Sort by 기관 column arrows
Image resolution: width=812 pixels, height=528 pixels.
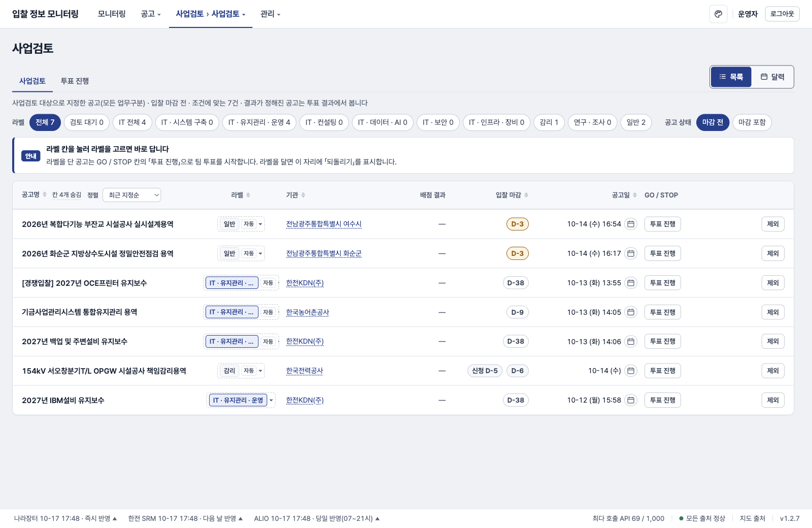click(x=303, y=195)
